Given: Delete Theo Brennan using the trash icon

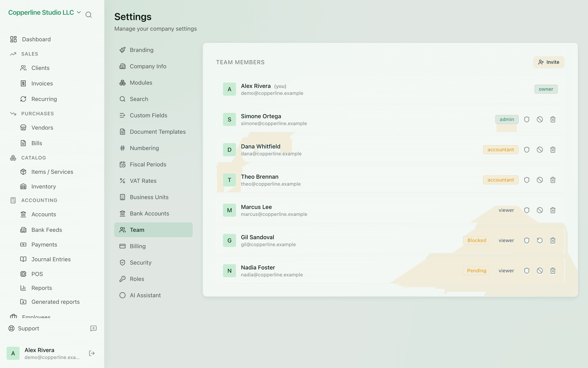Looking at the screenshot, I should point(553,180).
